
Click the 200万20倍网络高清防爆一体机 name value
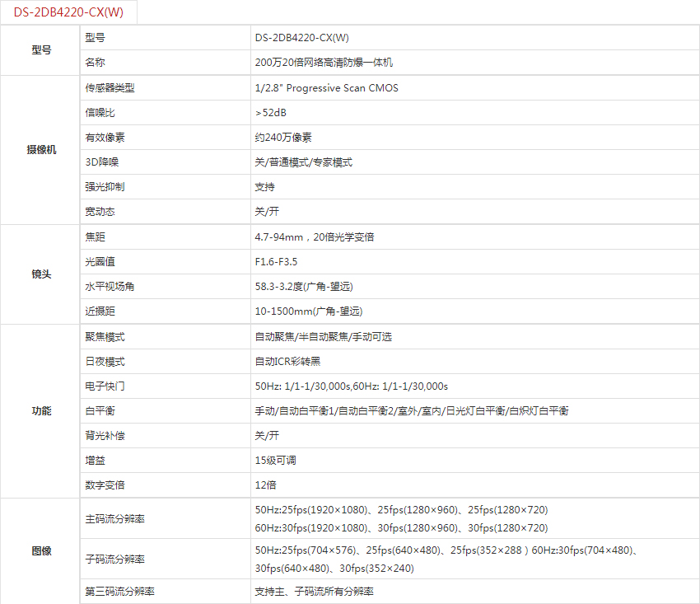pos(324,63)
